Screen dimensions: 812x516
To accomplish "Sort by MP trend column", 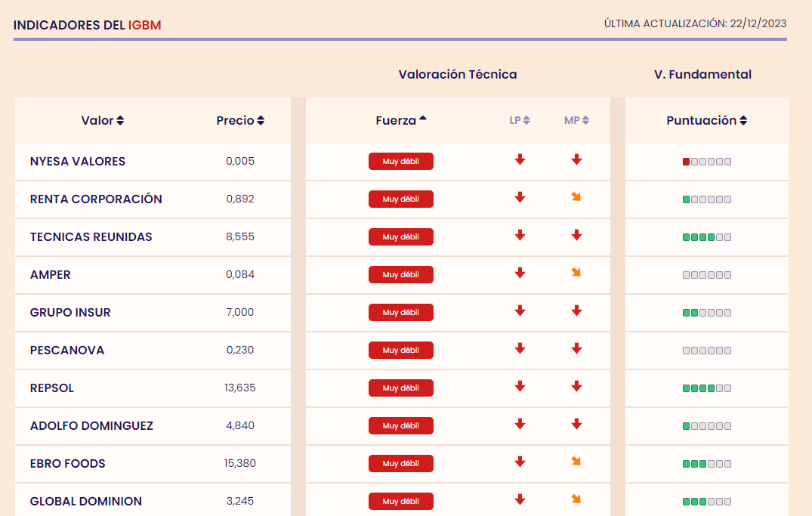I will pos(576,120).
